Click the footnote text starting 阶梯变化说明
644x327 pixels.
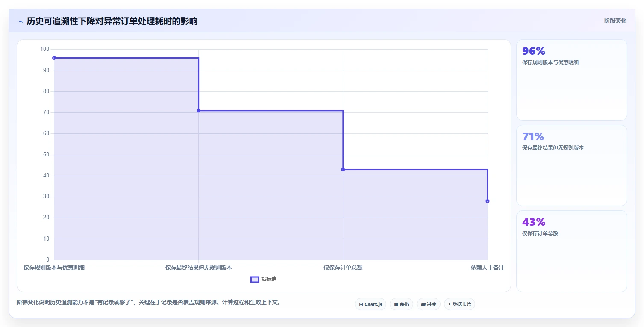(149, 302)
